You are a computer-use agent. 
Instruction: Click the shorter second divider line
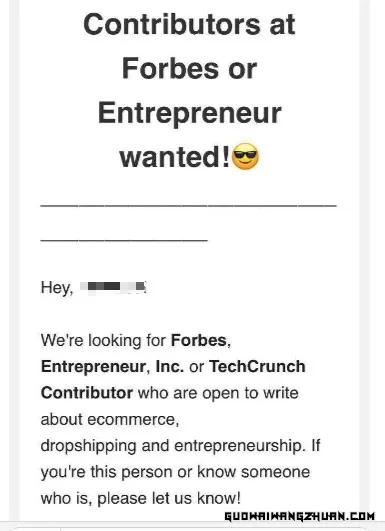pos(124,240)
